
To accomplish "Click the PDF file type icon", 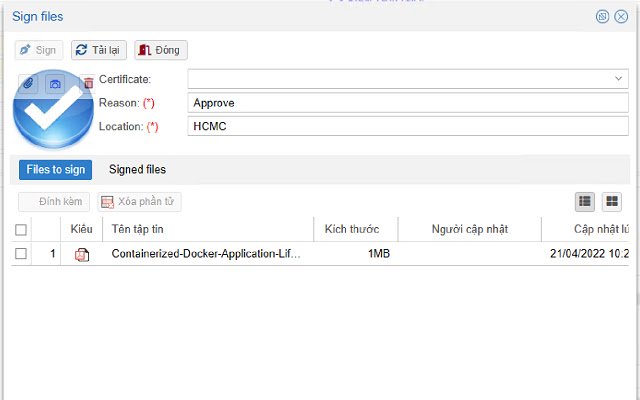I will click(82, 254).
